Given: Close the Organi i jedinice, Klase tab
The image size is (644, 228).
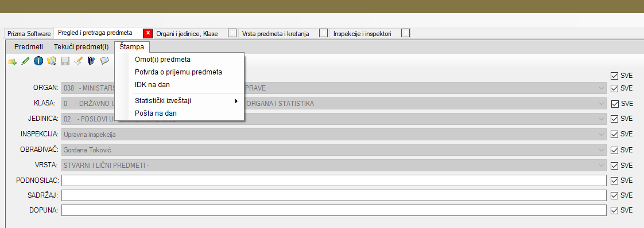Looking at the screenshot, I should 232,33.
